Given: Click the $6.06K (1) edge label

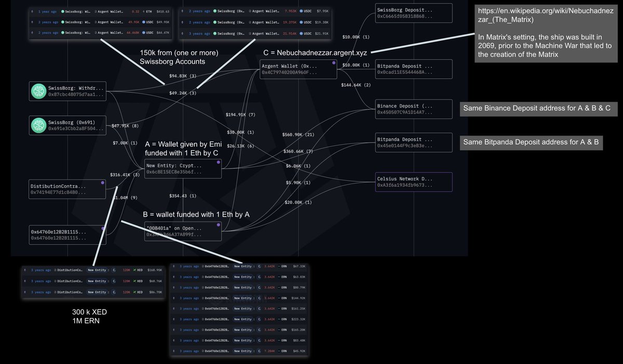Looking at the screenshot, I should coord(299,166).
